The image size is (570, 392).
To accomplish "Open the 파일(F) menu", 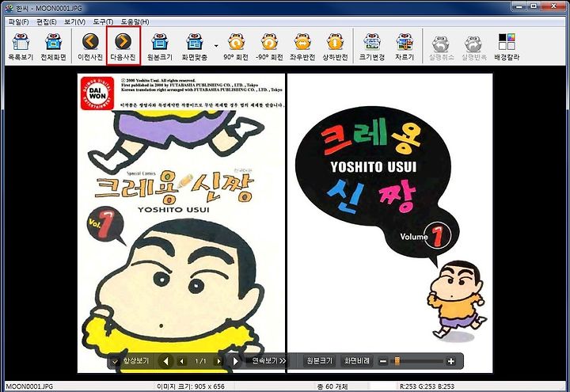I will pyautogui.click(x=18, y=22).
